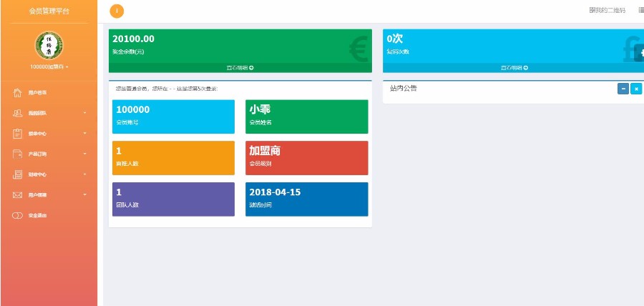Screen dimensions: 644x306
Task: Click the 0次 repurchase count value
Action: tap(395, 39)
